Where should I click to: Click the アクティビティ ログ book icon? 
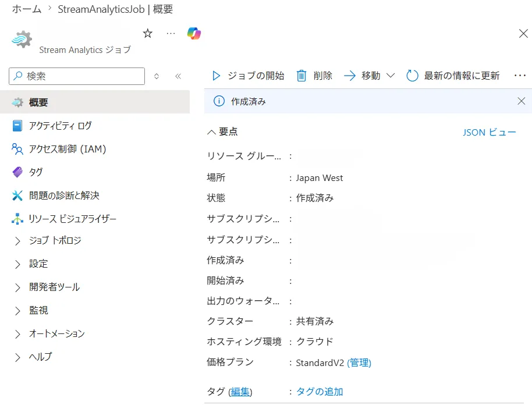click(17, 126)
